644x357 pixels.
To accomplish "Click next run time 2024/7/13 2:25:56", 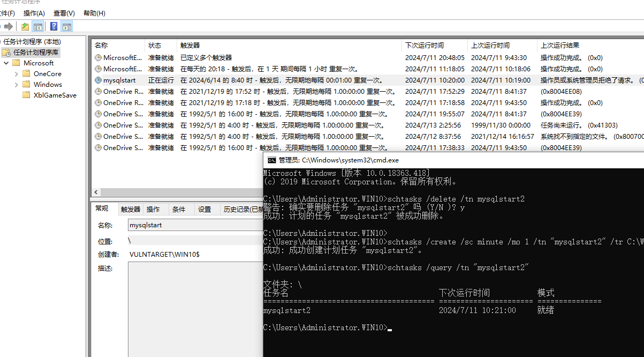I will [x=433, y=125].
